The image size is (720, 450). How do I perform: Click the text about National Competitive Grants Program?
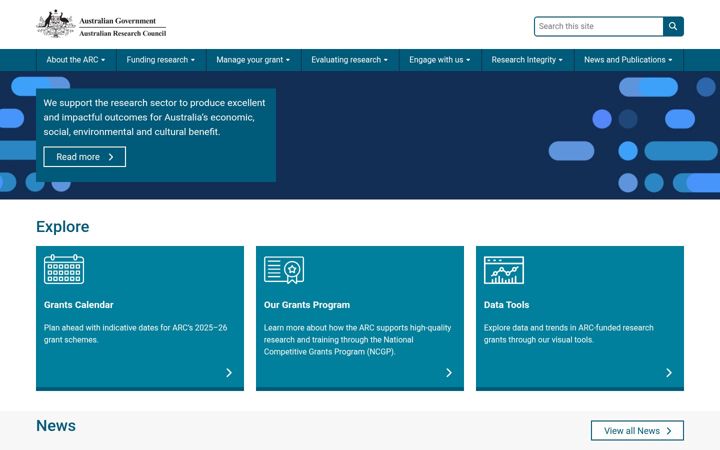[357, 340]
